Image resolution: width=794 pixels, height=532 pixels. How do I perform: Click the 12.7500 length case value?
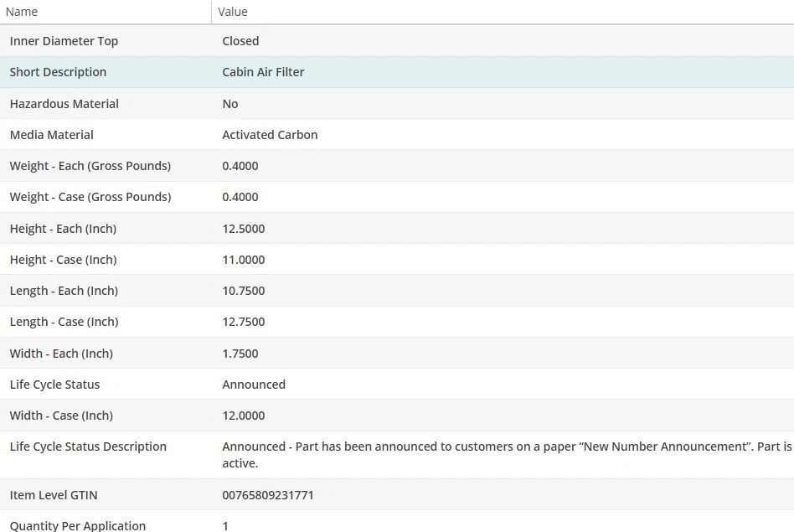[x=243, y=322]
